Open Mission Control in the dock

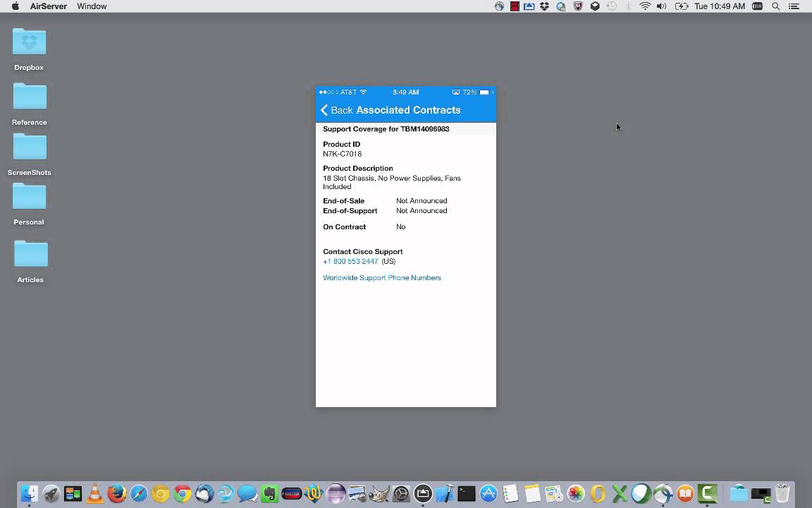[73, 493]
